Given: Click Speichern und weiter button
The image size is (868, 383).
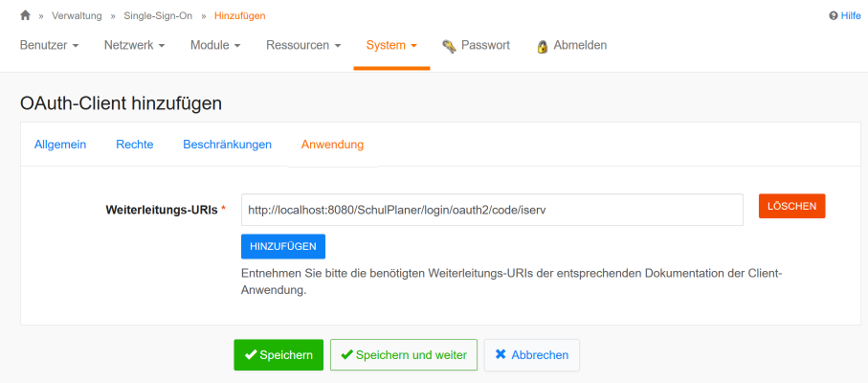Looking at the screenshot, I should (403, 354).
